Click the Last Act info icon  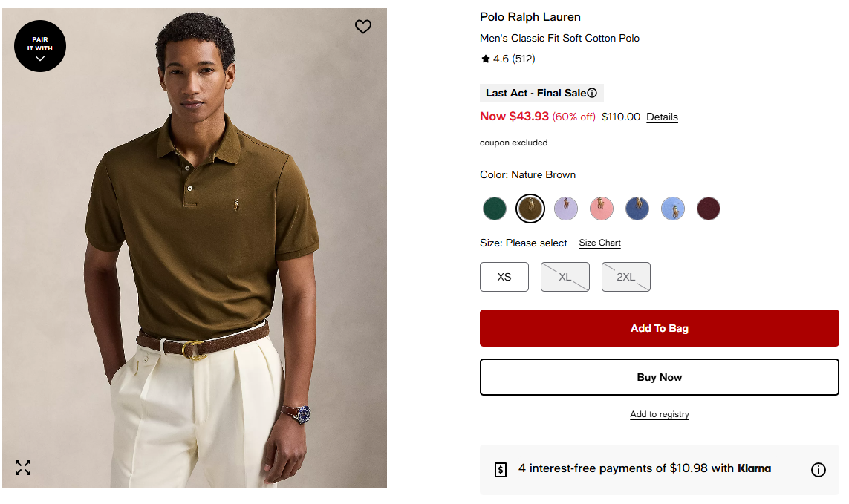tap(592, 93)
